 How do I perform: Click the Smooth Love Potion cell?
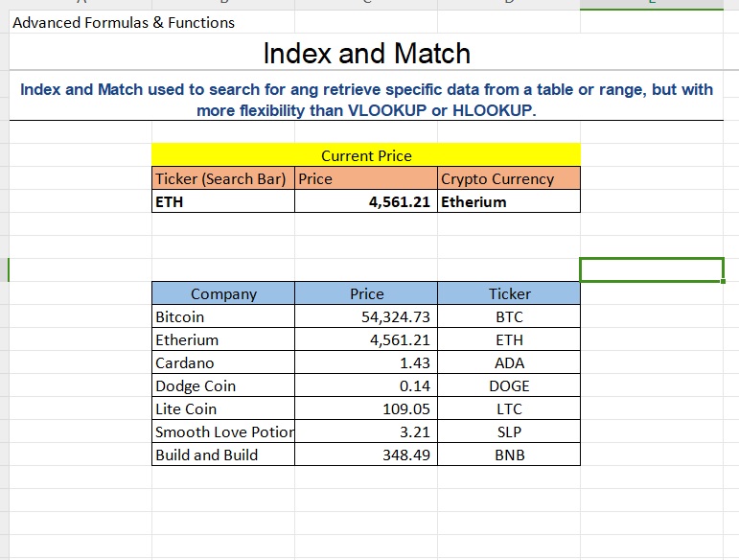click(x=222, y=432)
